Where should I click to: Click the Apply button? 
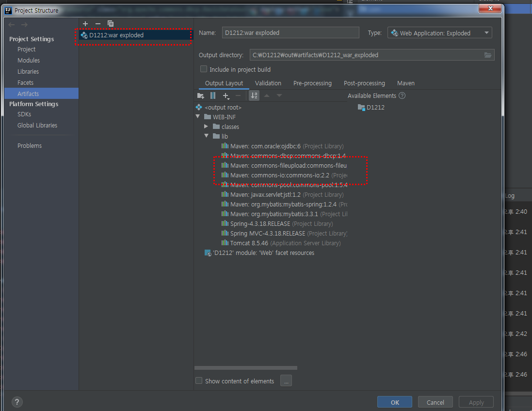[476, 402]
